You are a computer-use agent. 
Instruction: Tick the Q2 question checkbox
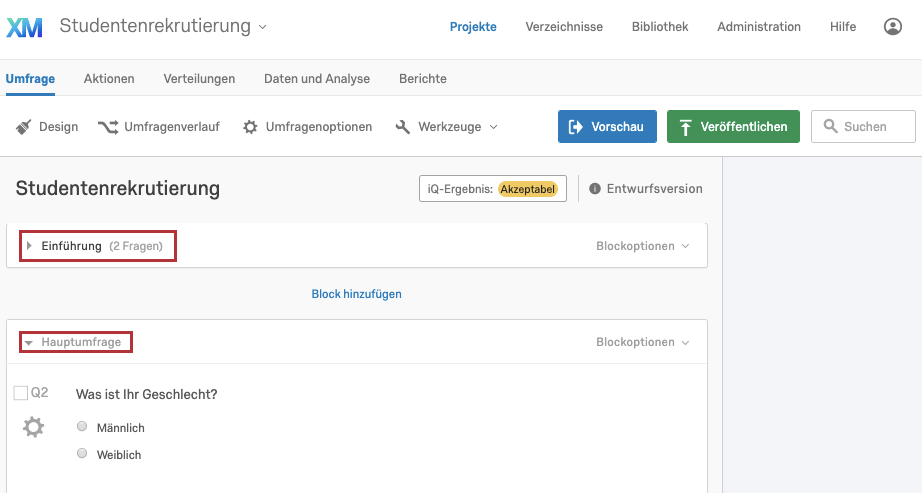(x=21, y=393)
